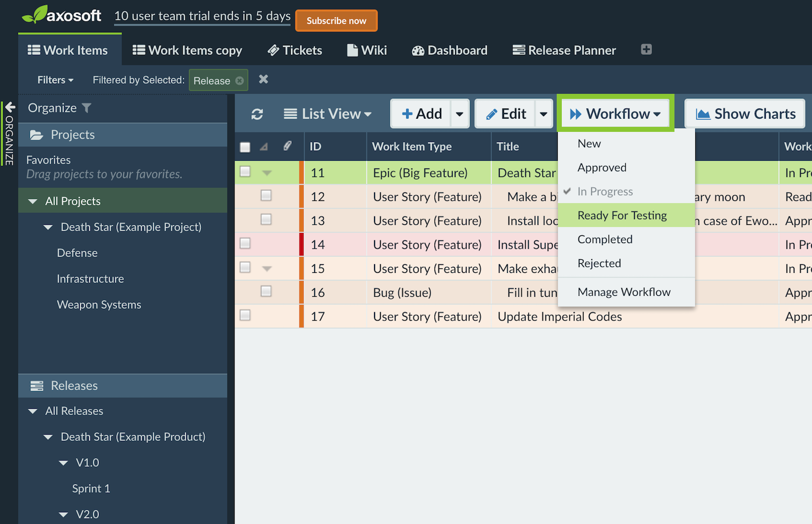The width and height of the screenshot is (812, 524).
Task: Click the refresh icon above the grid
Action: [257, 114]
